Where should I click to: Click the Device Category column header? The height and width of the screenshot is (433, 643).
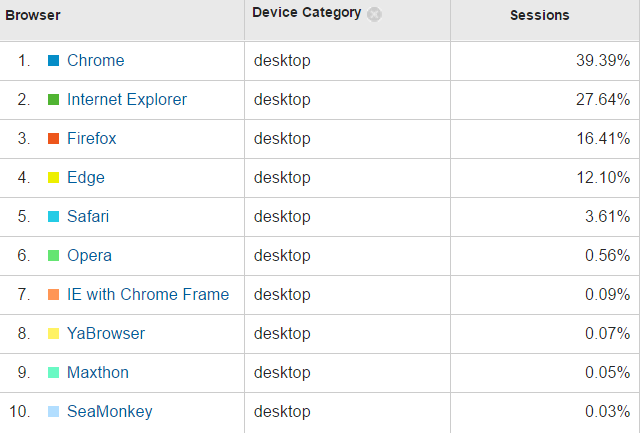click(x=307, y=13)
